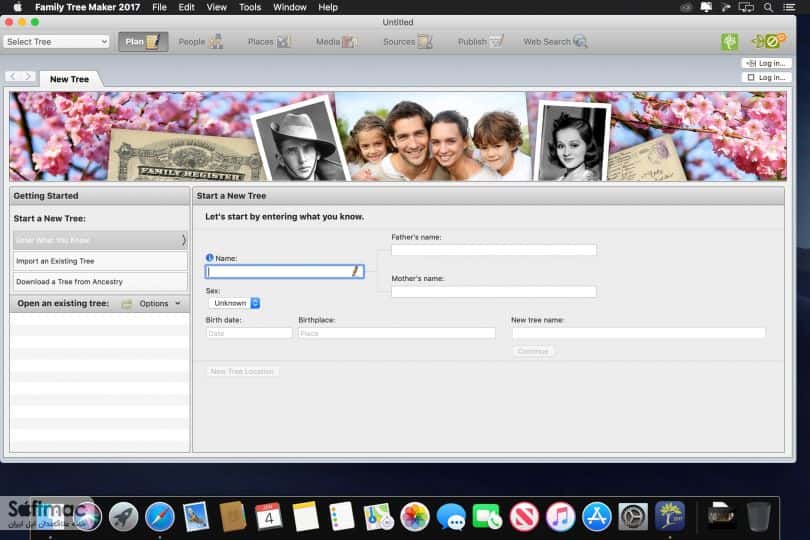Viewport: 810px width, 540px height.
Task: Click the cloud icon in menu bar
Action: click(686, 7)
